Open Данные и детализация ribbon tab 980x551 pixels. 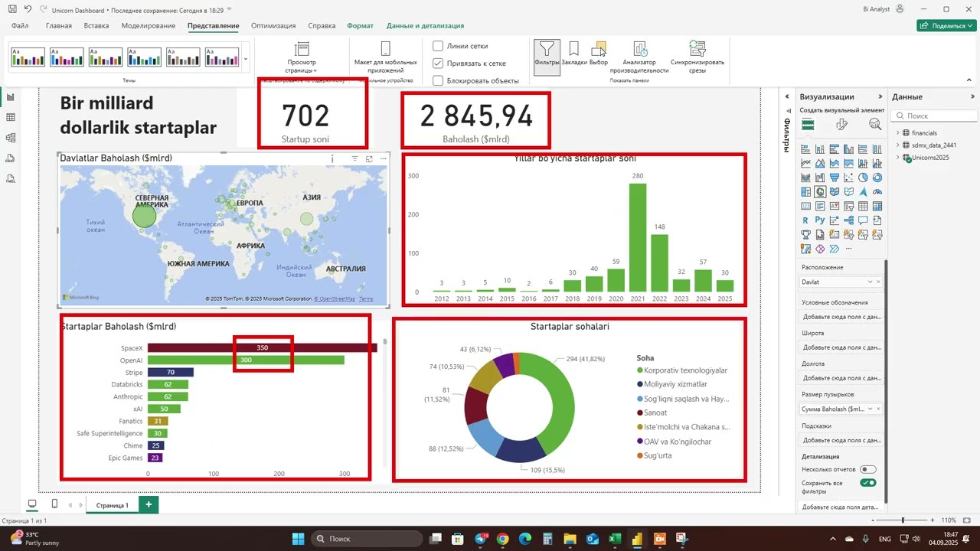click(x=425, y=25)
